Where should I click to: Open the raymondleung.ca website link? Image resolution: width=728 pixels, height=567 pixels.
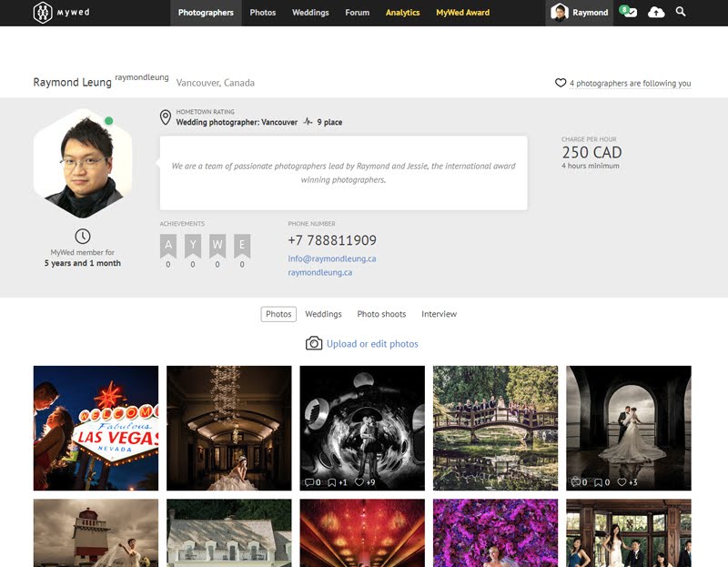click(320, 273)
